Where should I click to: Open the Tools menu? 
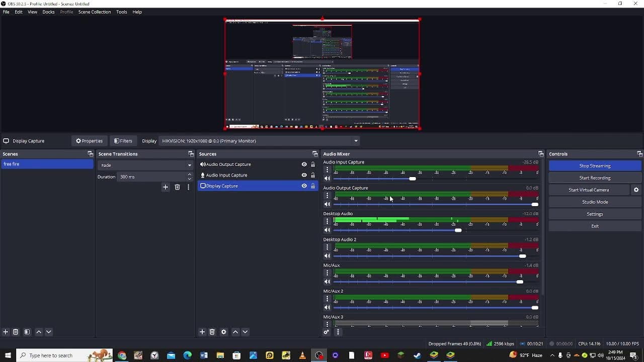pyautogui.click(x=122, y=12)
